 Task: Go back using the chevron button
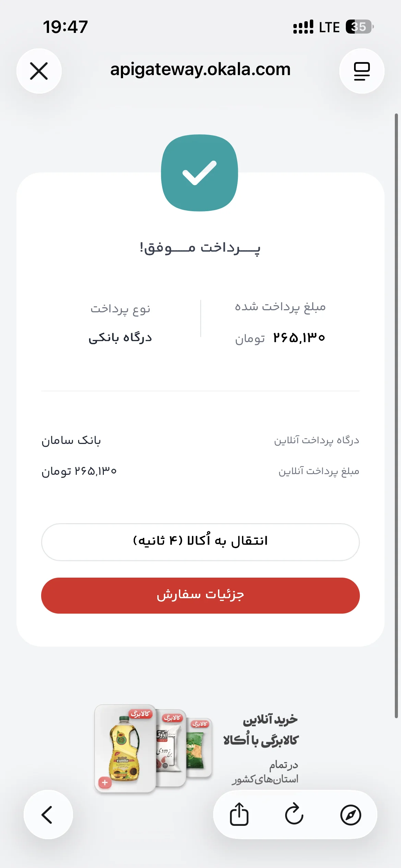coord(48,815)
